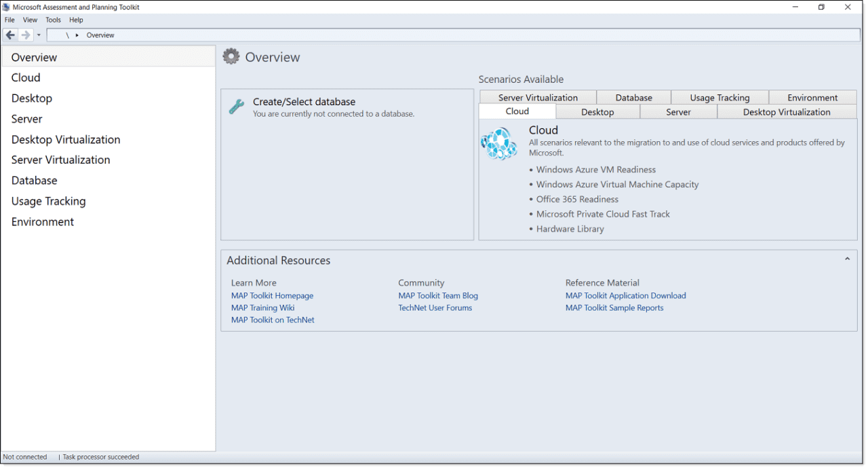Click the wrench icon for Create/Select database
Image resolution: width=868 pixels, height=469 pixels.
(x=237, y=107)
